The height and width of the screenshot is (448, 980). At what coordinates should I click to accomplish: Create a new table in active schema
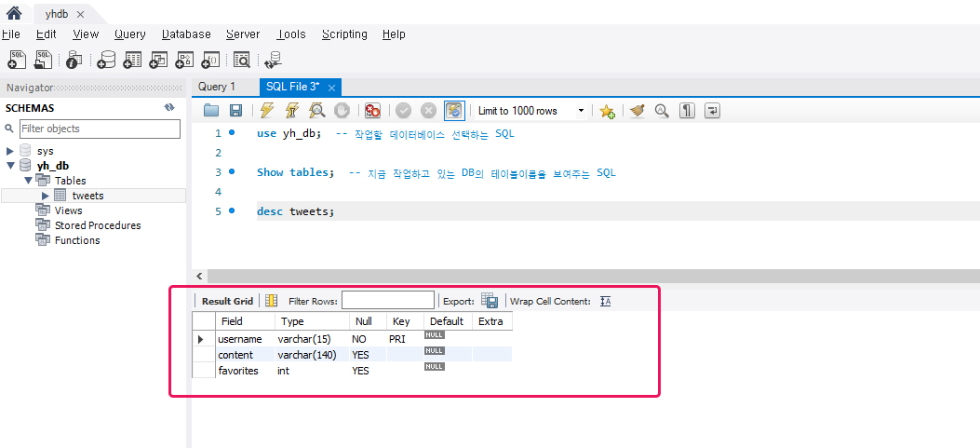[132, 60]
